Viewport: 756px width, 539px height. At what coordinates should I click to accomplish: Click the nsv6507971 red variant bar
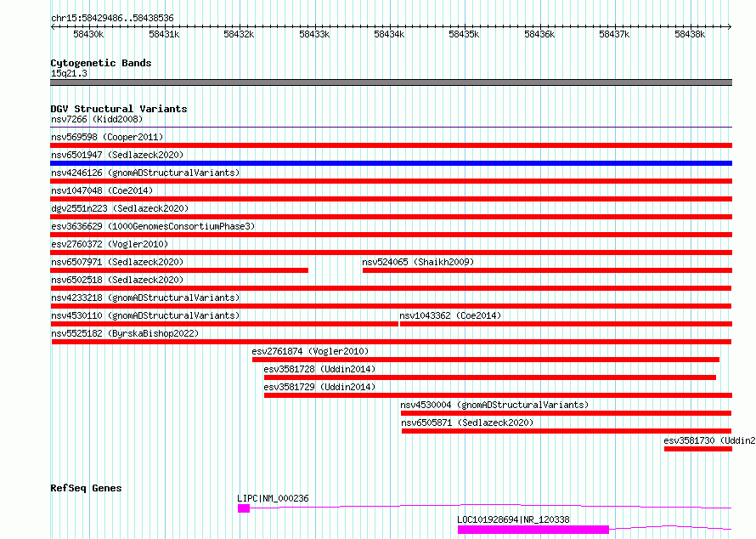pos(179,270)
